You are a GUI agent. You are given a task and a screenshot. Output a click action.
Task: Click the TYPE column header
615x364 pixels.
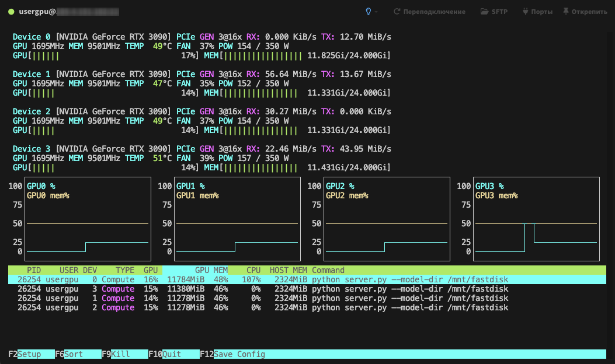[125, 270]
